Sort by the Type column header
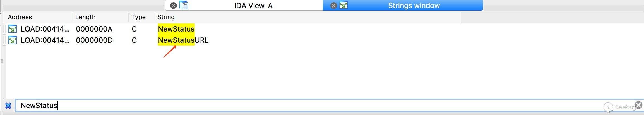644x115 pixels. pyautogui.click(x=138, y=17)
